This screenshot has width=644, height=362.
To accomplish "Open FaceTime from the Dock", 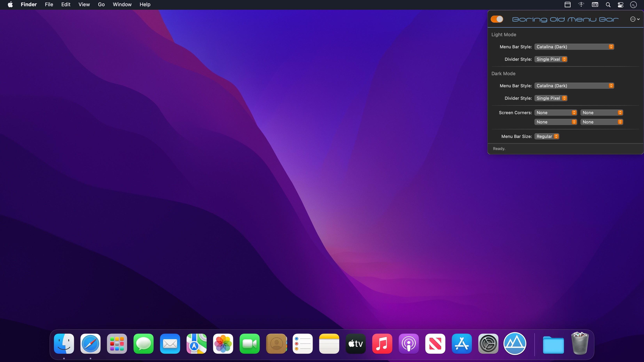I will pyautogui.click(x=249, y=343).
